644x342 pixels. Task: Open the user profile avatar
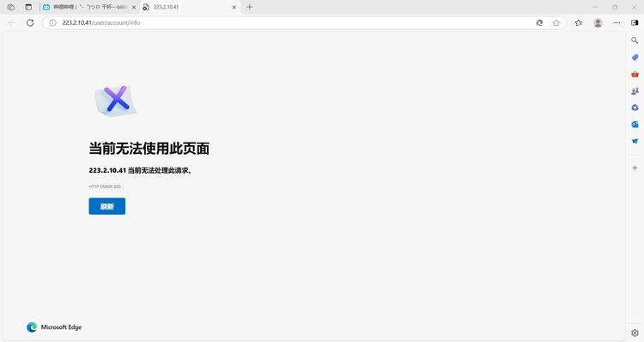click(x=598, y=22)
